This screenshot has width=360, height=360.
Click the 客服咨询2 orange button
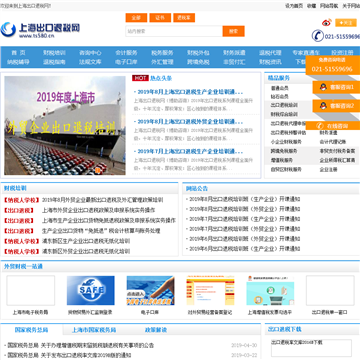click(x=336, y=106)
